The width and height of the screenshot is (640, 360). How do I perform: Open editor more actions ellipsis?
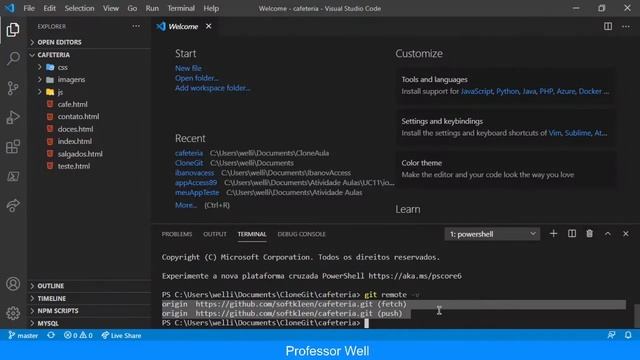626,26
